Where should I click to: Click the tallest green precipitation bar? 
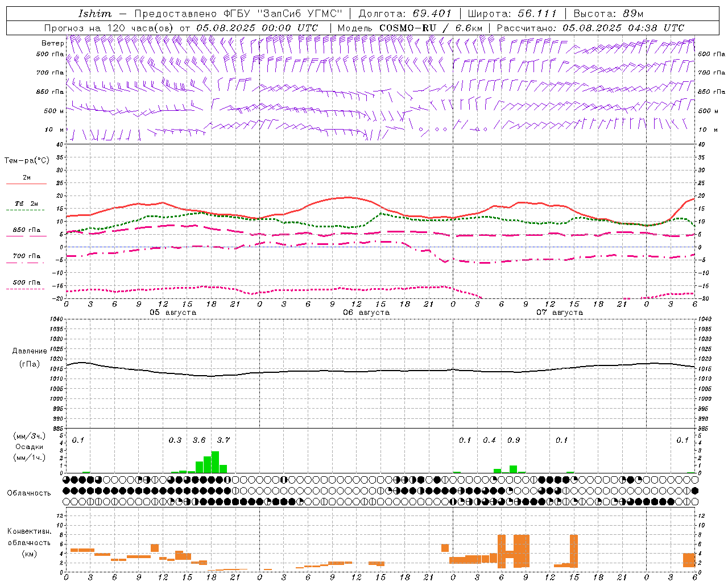pos(215,462)
